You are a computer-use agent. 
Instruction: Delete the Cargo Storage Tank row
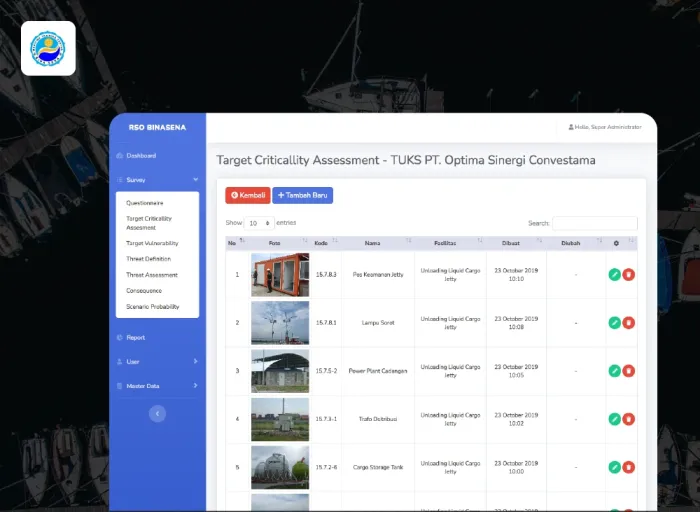629,467
